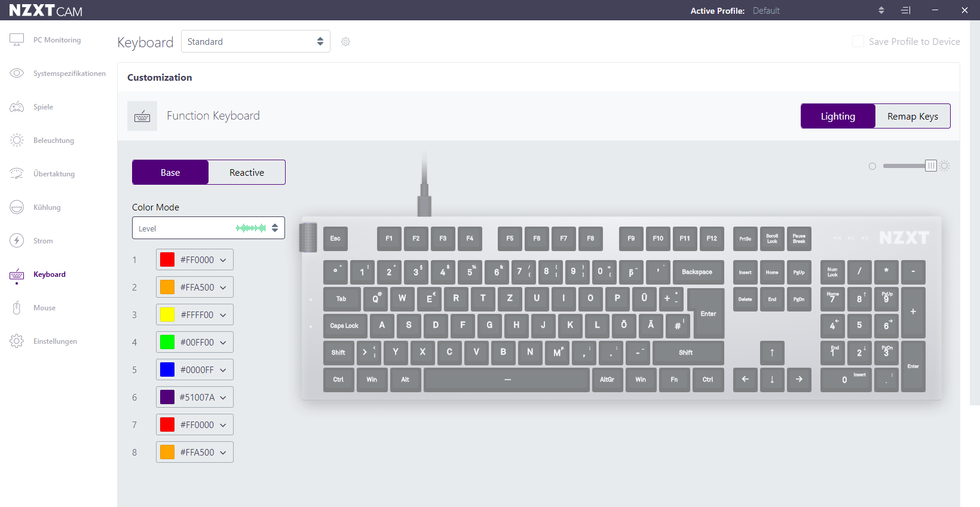This screenshot has width=980, height=507.
Task: Select the Base lighting mode
Action: coord(170,172)
